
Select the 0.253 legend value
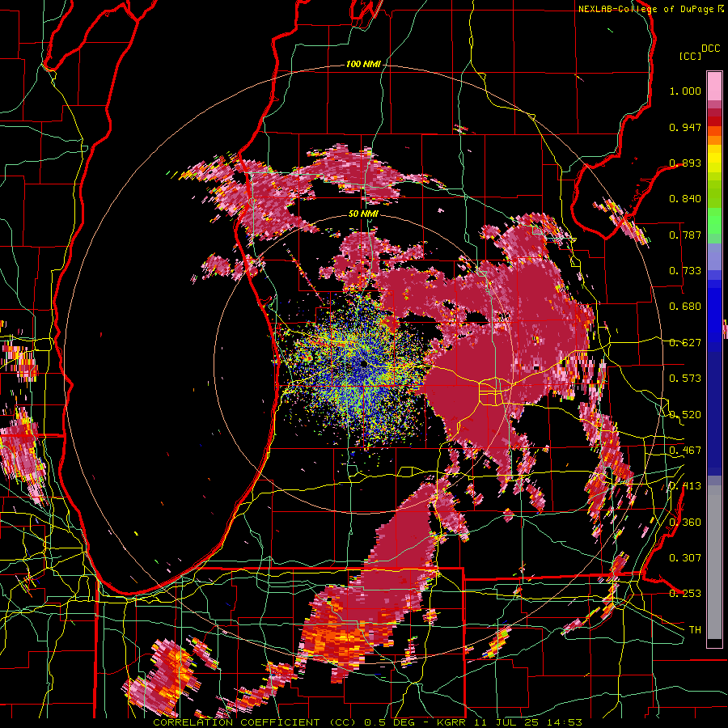click(685, 594)
